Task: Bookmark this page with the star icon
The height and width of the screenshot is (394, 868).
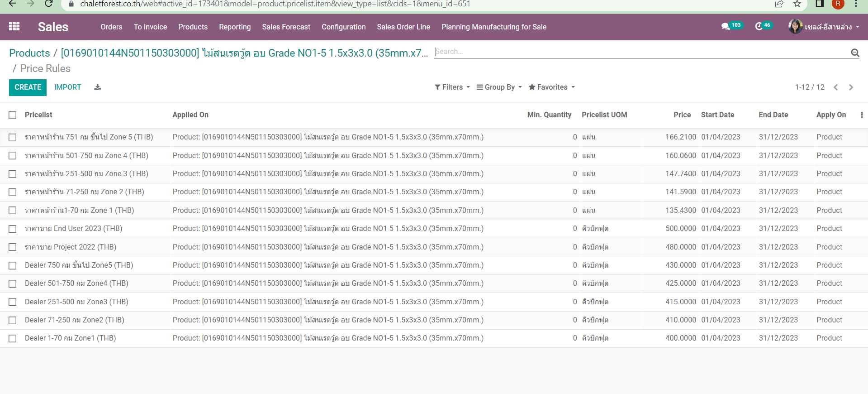Action: coord(797,4)
